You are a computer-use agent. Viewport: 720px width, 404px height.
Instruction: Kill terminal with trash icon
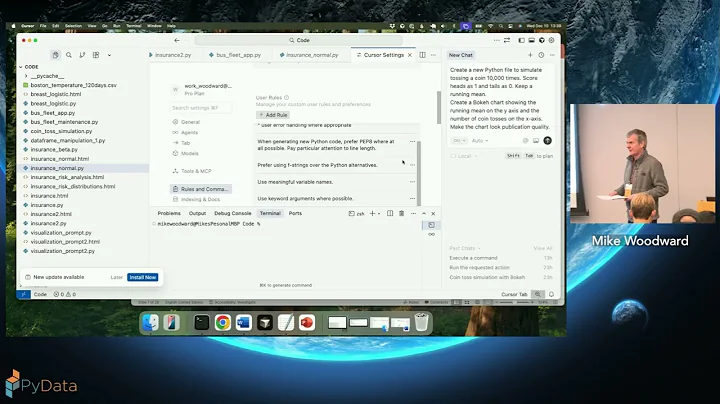[401, 213]
